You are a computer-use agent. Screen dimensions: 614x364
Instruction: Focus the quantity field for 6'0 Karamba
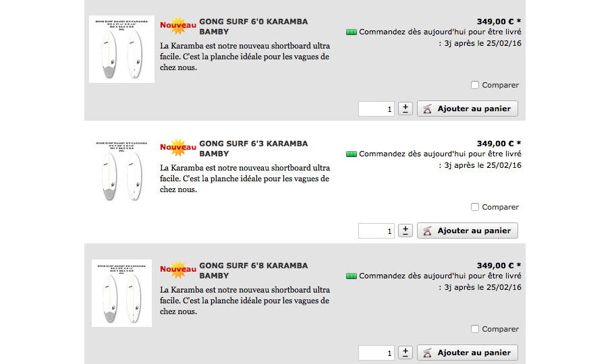(376, 109)
